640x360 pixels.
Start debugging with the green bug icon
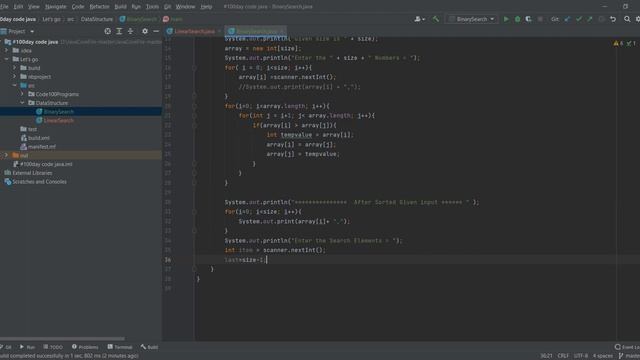coord(517,19)
